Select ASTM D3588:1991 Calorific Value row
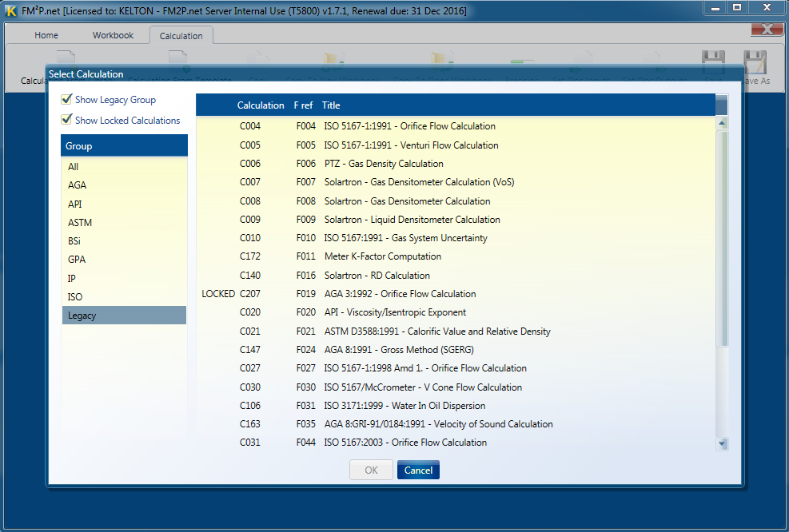Image resolution: width=789 pixels, height=532 pixels. [x=456, y=332]
